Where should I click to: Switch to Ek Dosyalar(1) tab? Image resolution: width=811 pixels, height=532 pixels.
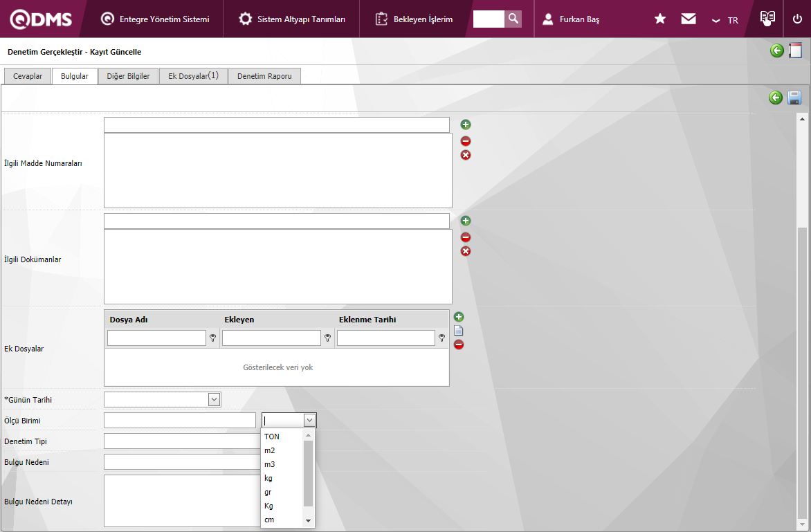(194, 76)
